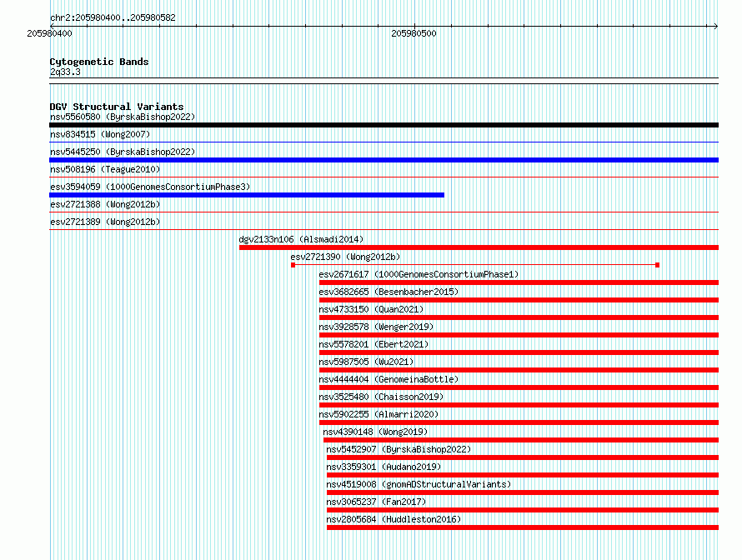Select the red dgv2133n106 variant bar
This screenshot has height=560, width=742.
pos(479,247)
